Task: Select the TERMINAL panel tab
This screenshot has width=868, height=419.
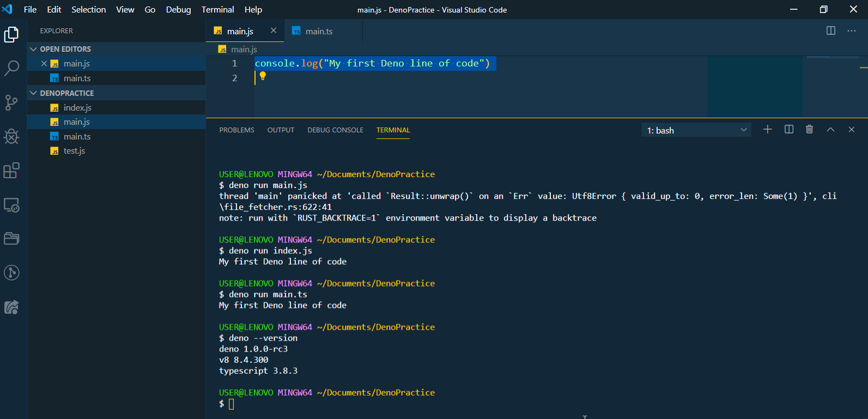Action: coord(393,130)
